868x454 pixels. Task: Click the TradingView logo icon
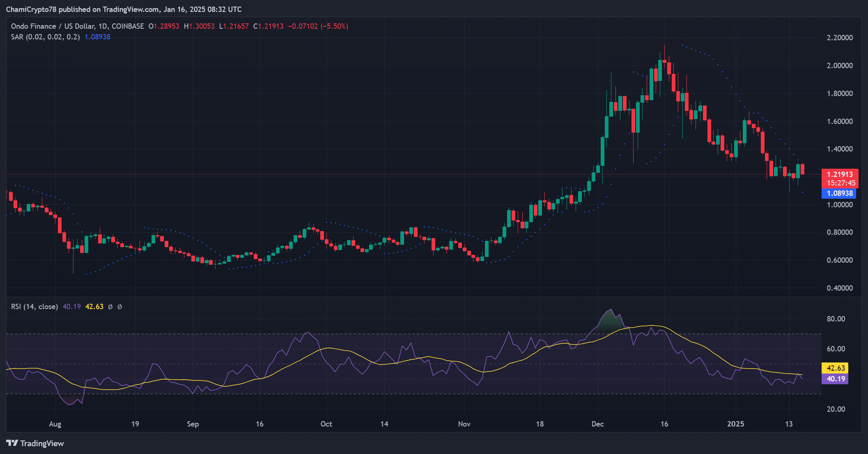coord(13,443)
